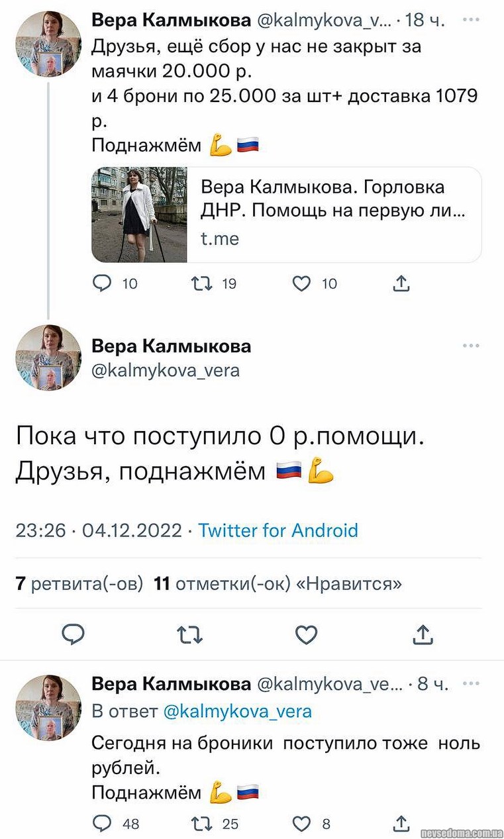The width and height of the screenshot is (504, 839).
Task: Like the main tweet with 11 likes
Action: tap(306, 635)
